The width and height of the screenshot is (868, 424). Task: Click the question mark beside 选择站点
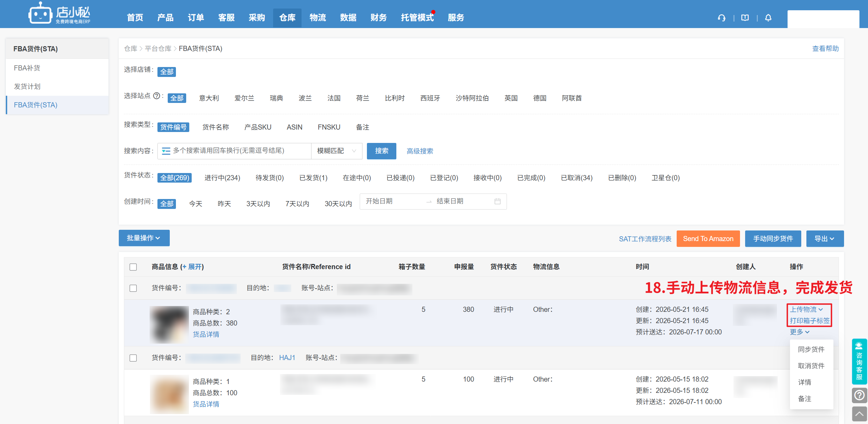pyautogui.click(x=156, y=96)
